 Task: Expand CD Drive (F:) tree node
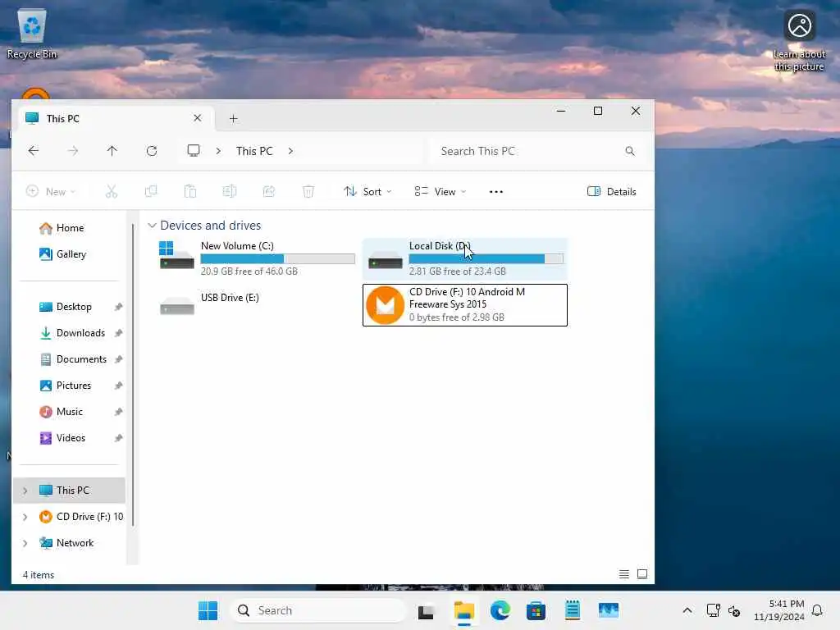(25, 517)
